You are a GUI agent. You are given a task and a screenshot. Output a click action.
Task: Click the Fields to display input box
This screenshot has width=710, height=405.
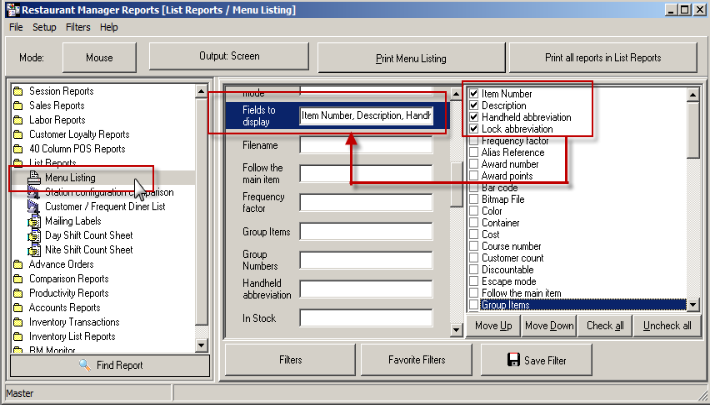(x=366, y=116)
